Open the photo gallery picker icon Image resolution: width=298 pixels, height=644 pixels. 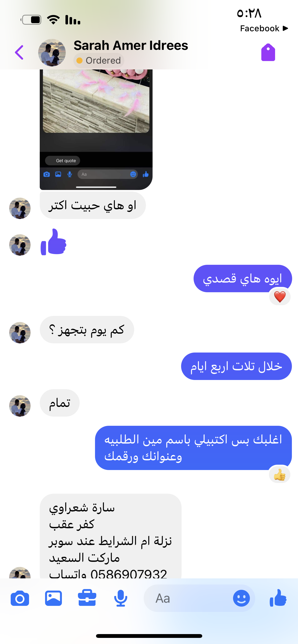tap(53, 598)
